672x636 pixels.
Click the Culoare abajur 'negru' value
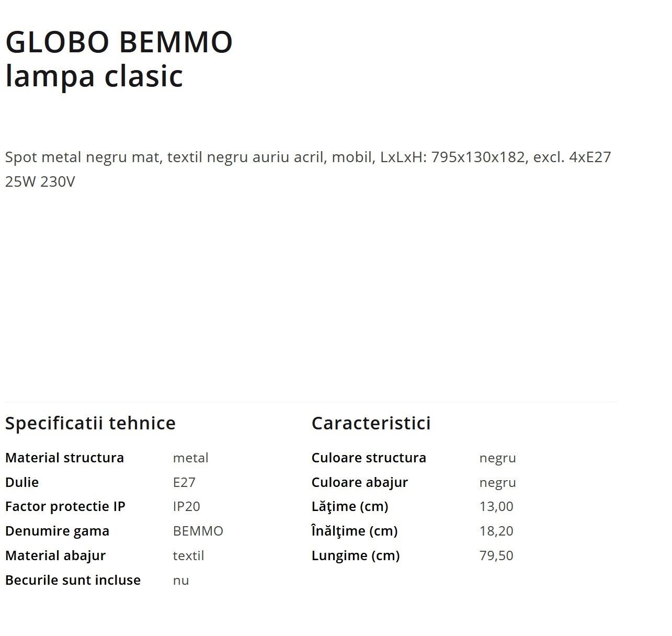(497, 482)
